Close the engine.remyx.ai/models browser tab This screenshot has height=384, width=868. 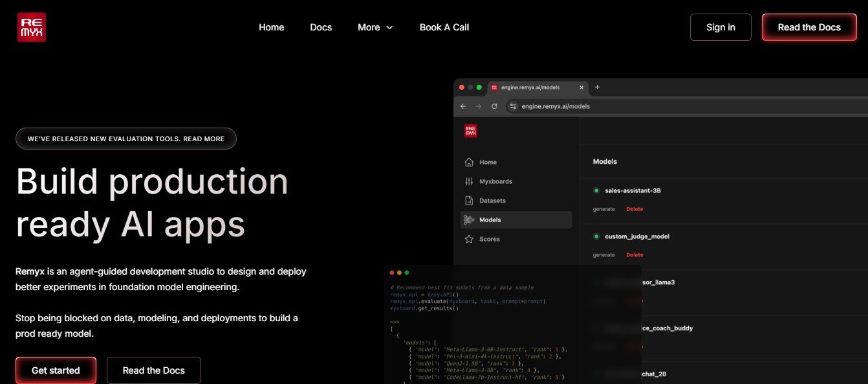point(581,87)
